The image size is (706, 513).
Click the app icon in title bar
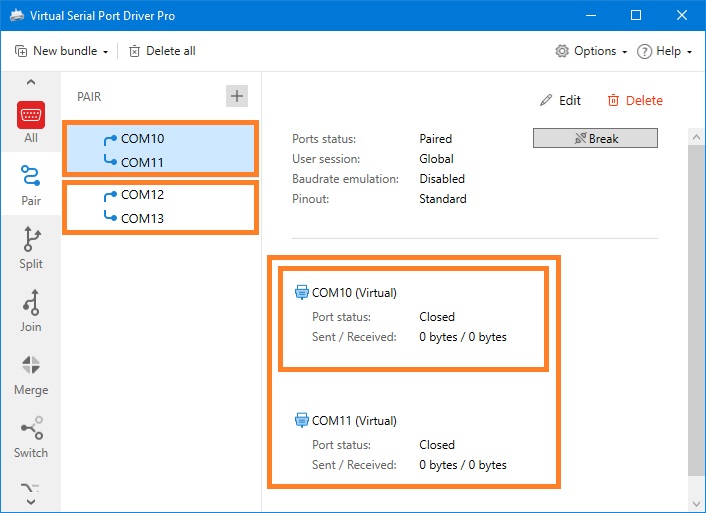point(17,15)
